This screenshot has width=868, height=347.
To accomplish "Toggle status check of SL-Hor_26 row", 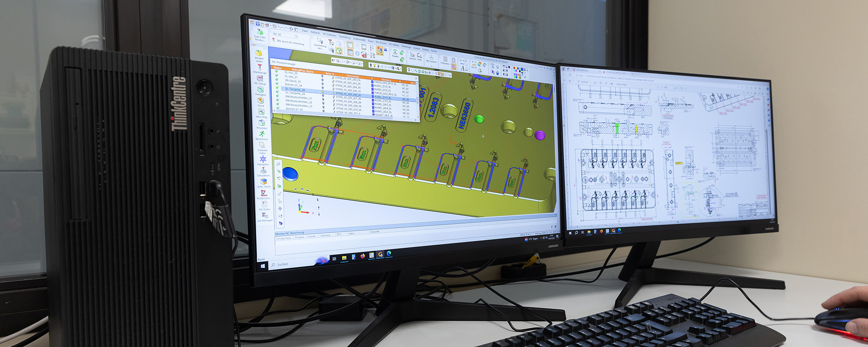I will coord(277,71).
